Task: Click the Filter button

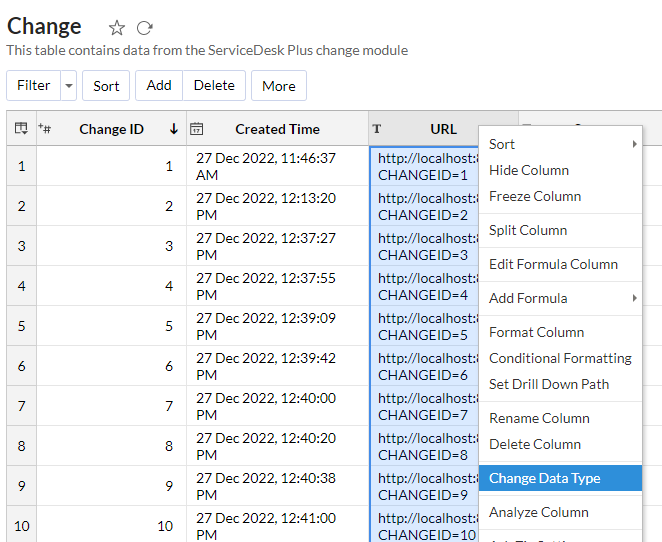Action: point(33,86)
